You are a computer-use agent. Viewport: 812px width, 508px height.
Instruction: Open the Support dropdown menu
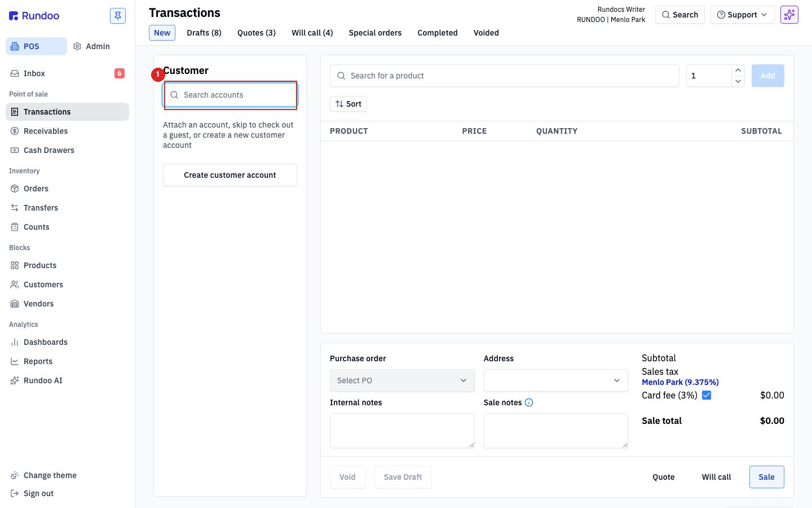[743, 15]
